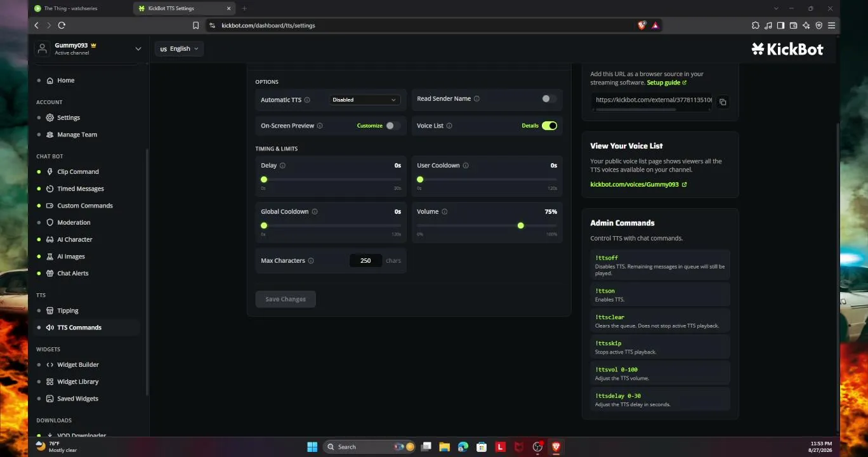The image size is (868, 457).
Task: Click the User Cooldown info icon
Action: [466, 166]
